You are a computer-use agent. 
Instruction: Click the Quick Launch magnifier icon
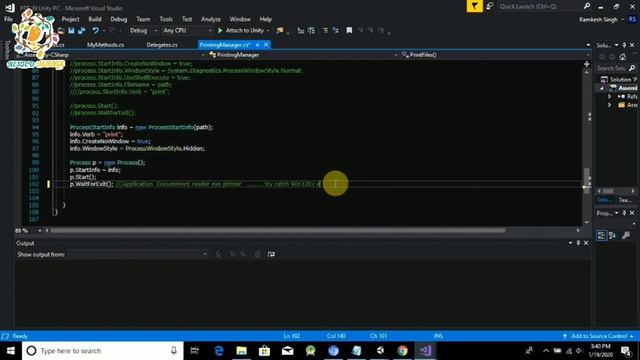[587, 6]
